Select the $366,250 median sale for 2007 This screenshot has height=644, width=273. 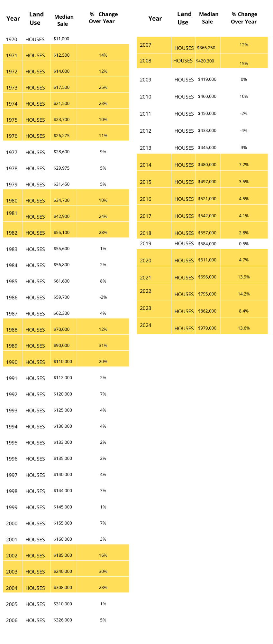pos(206,48)
